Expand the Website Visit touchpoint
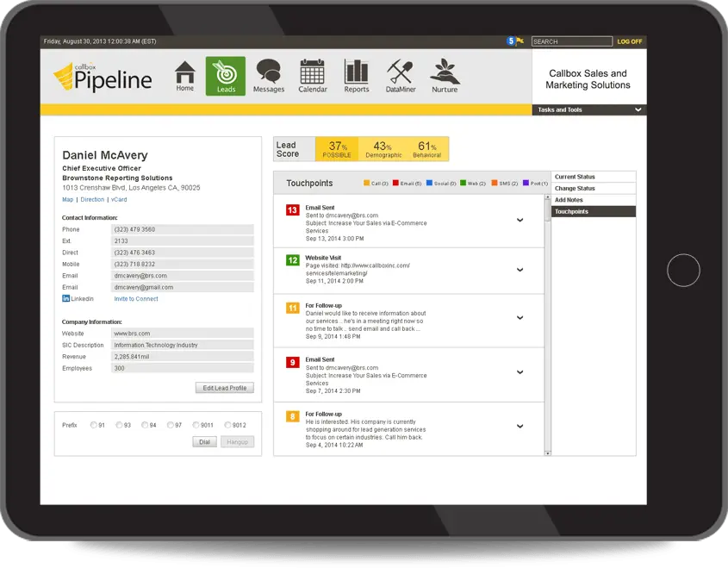The height and width of the screenshot is (568, 728). (x=520, y=270)
